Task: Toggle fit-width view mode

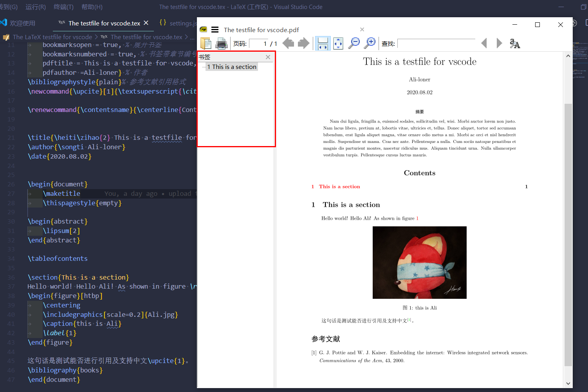Action: point(322,43)
